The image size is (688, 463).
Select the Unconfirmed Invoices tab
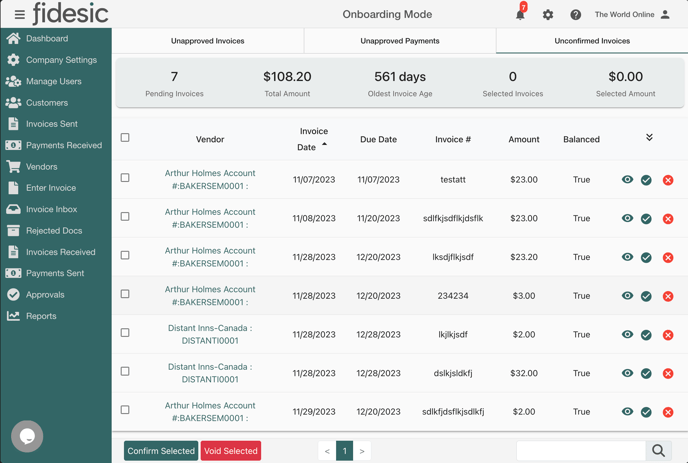[592, 41]
